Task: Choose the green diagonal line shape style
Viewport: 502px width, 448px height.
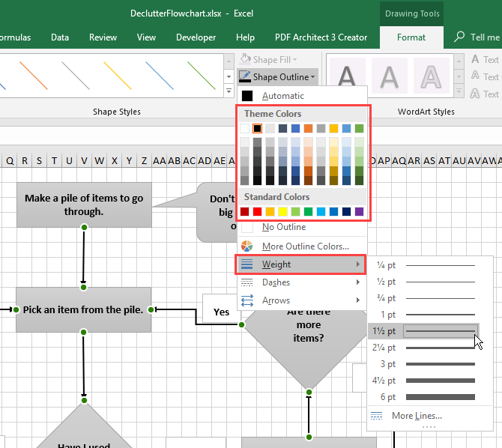Action: coord(201,74)
